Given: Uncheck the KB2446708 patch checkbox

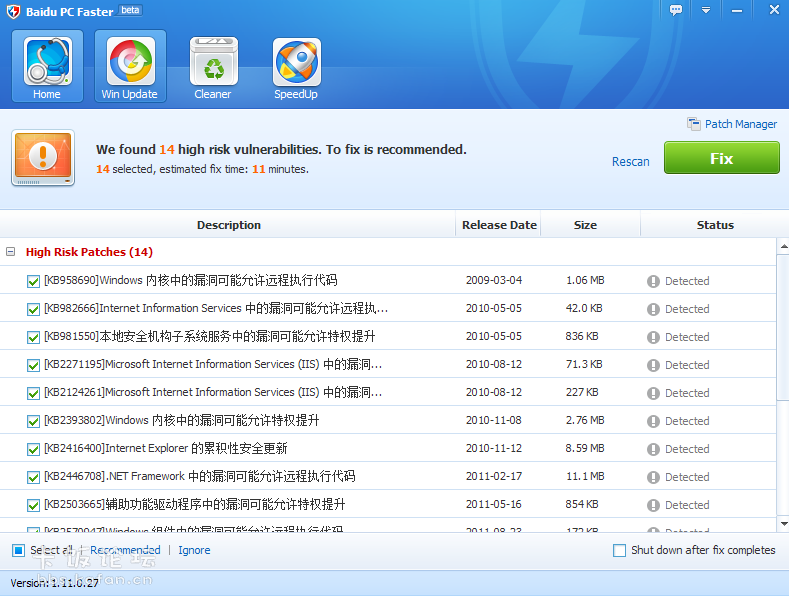Looking at the screenshot, I should coord(33,477).
